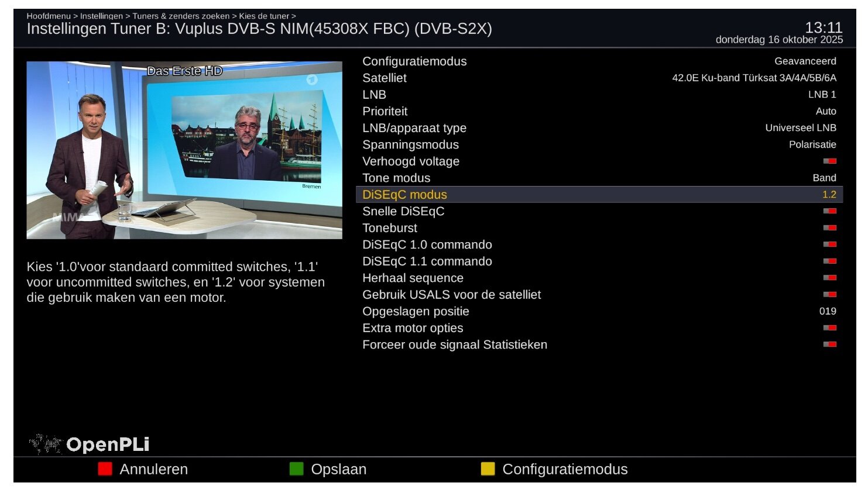This screenshot has width=868, height=493.
Task: Toggle Gebruik USALS voor de satelliet switch
Action: (x=830, y=295)
